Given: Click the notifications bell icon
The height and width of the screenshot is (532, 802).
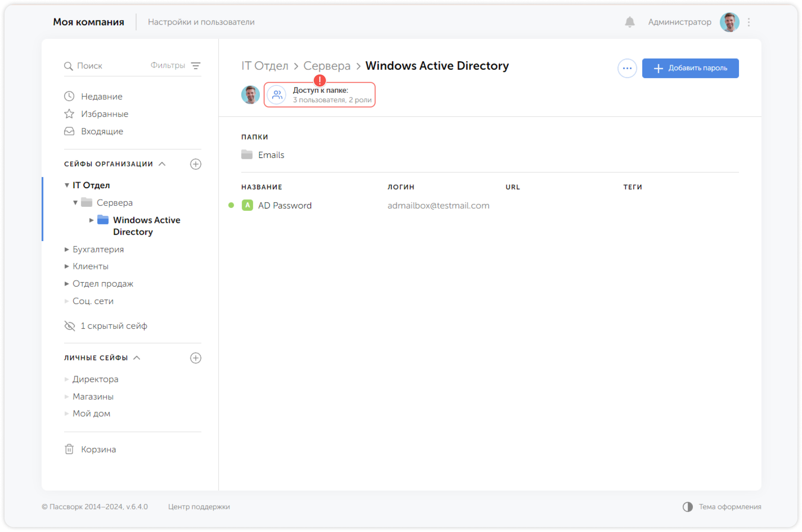Looking at the screenshot, I should [629, 22].
